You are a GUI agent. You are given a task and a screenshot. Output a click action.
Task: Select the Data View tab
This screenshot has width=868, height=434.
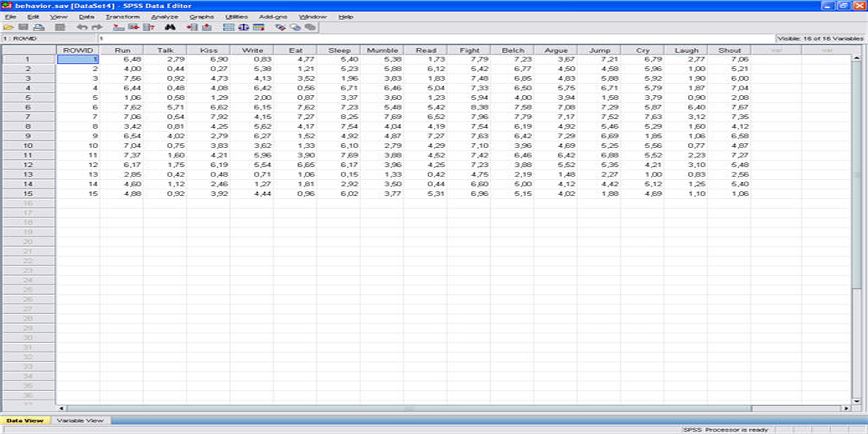(x=25, y=420)
